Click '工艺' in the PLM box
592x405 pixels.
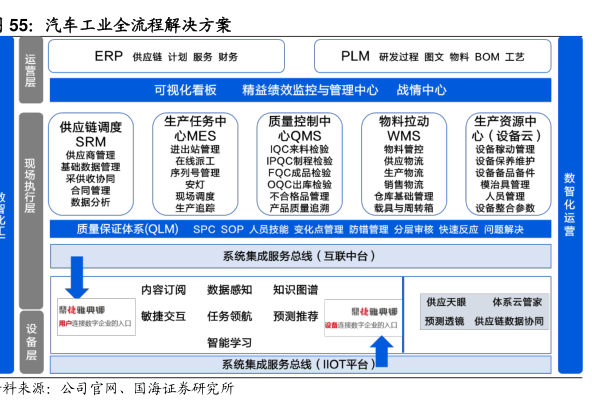click(515, 57)
